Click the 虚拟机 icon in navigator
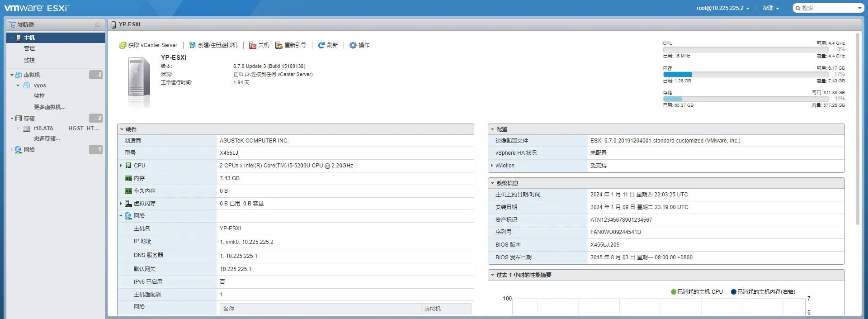Screen dimensions: 868x319 tap(19, 75)
